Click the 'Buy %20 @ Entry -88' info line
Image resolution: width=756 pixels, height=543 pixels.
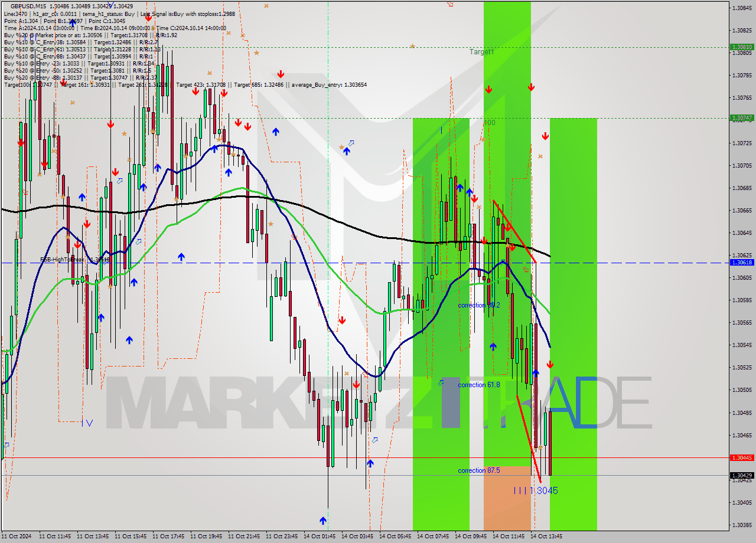[x=80, y=77]
